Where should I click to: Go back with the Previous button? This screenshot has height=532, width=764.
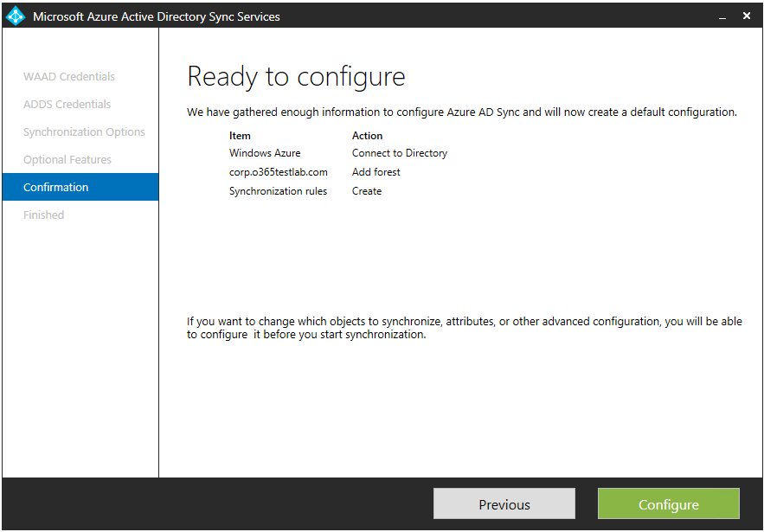tap(504, 504)
